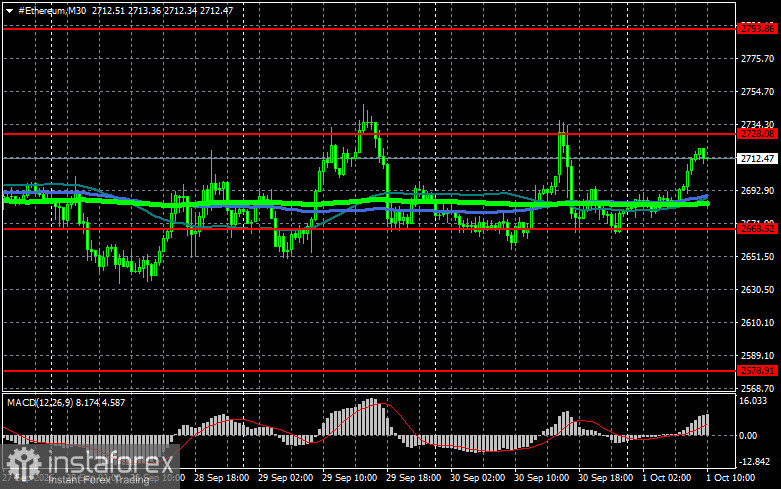The height and width of the screenshot is (489, 781).
Task: Click the dropdown triangle before #Ethereum title
Action: pos(9,11)
